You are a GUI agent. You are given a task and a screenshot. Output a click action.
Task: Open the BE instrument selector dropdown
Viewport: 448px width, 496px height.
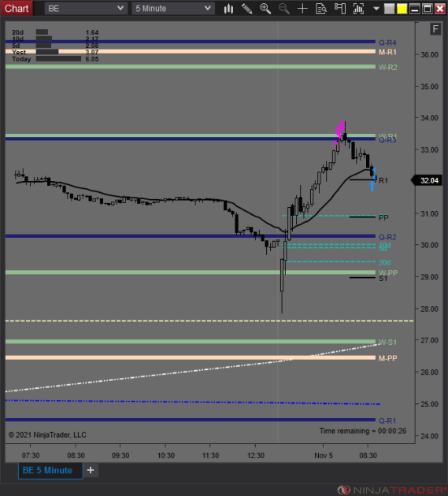click(85, 9)
